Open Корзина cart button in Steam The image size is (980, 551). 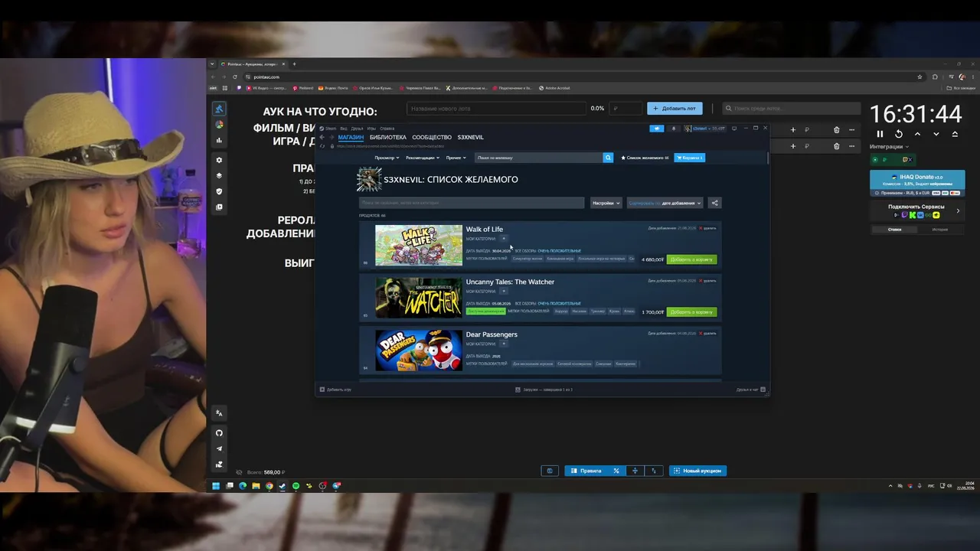coord(690,158)
